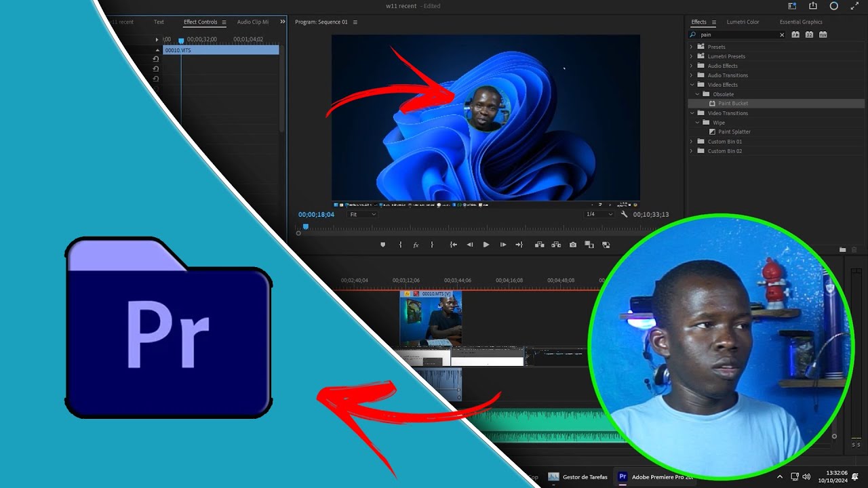Select the Paint Bucket effect
868x488 pixels.
point(733,104)
